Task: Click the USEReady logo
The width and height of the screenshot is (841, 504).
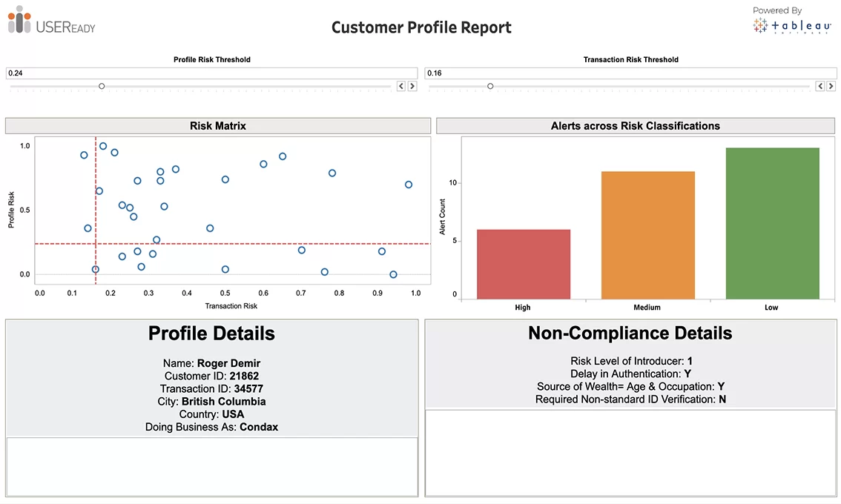Action: point(51,20)
